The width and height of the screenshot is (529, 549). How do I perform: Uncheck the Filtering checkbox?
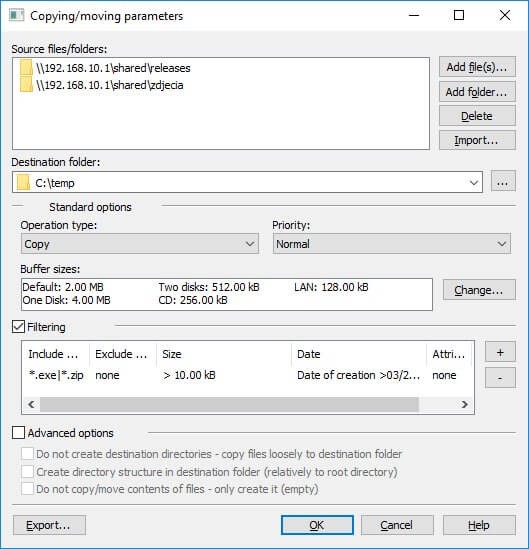18,327
